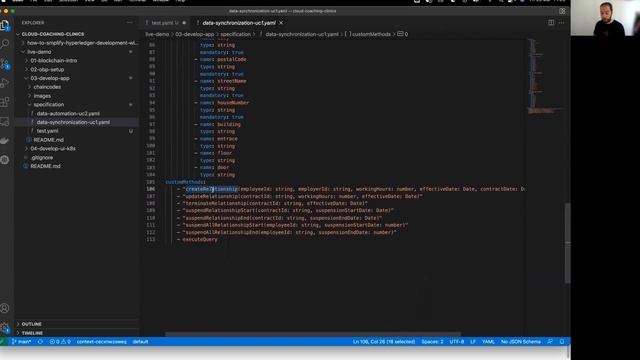Screen dimensions: 640x360
Task: Change encoding via UTF-8 status item
Action: [457, 342]
